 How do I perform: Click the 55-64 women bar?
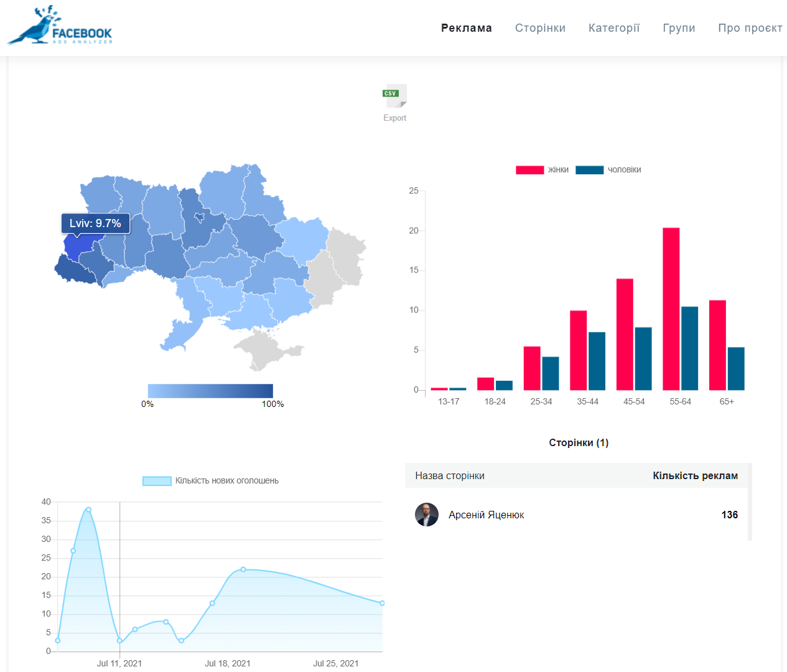click(x=671, y=309)
